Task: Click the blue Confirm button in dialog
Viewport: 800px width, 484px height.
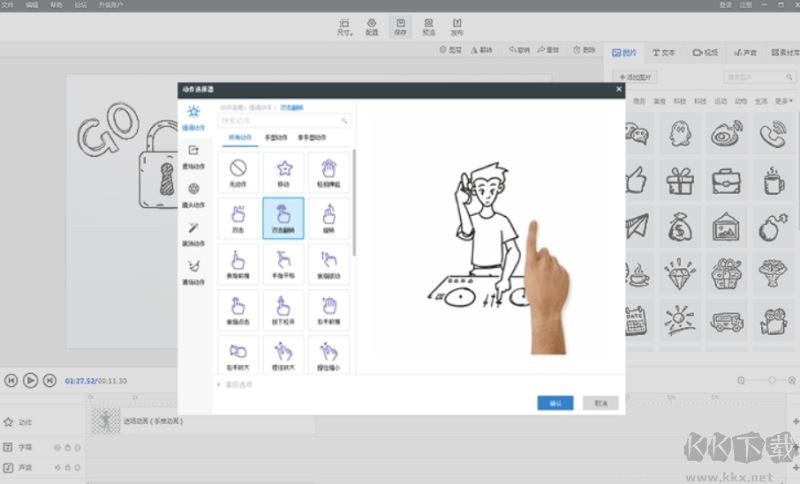Action: coord(555,403)
